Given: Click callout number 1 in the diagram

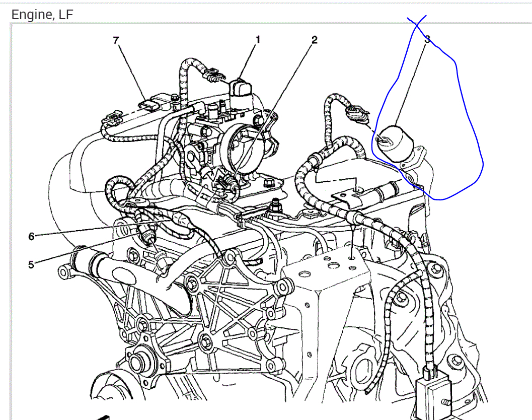Looking at the screenshot, I should pyautogui.click(x=258, y=40).
